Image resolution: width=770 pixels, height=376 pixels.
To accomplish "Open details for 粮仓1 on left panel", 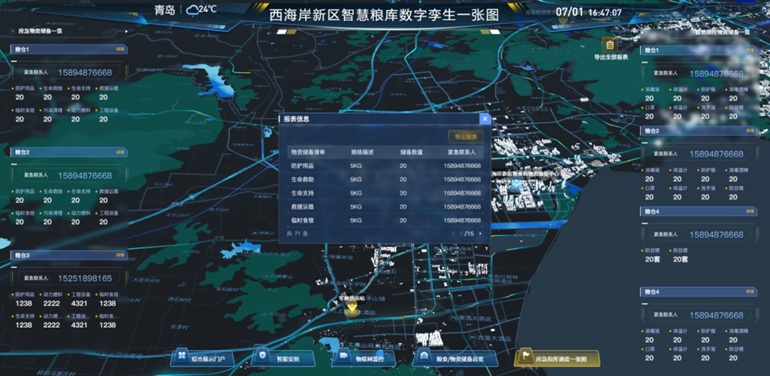I will (120, 50).
